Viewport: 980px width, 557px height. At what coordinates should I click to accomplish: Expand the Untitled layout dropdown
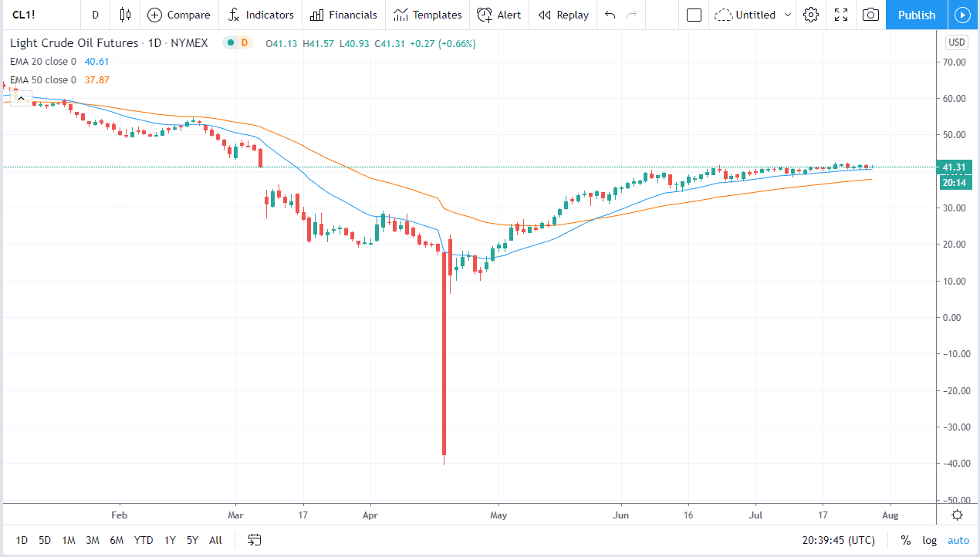click(787, 15)
